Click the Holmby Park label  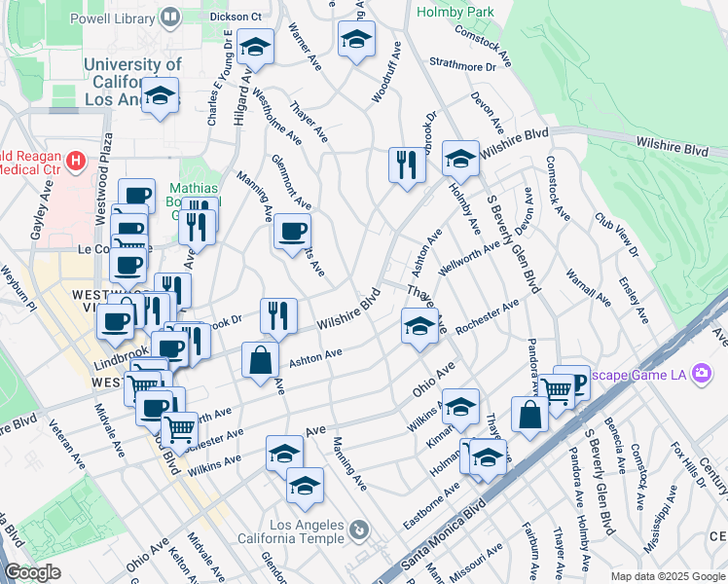click(455, 12)
